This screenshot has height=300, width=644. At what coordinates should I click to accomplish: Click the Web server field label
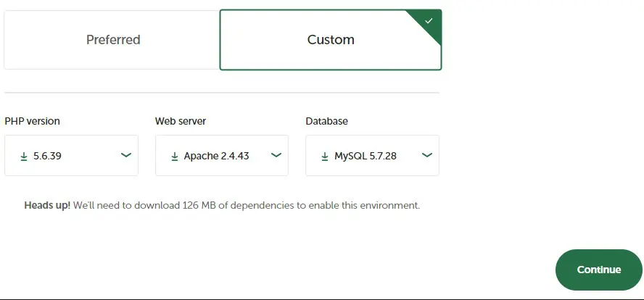(181, 121)
